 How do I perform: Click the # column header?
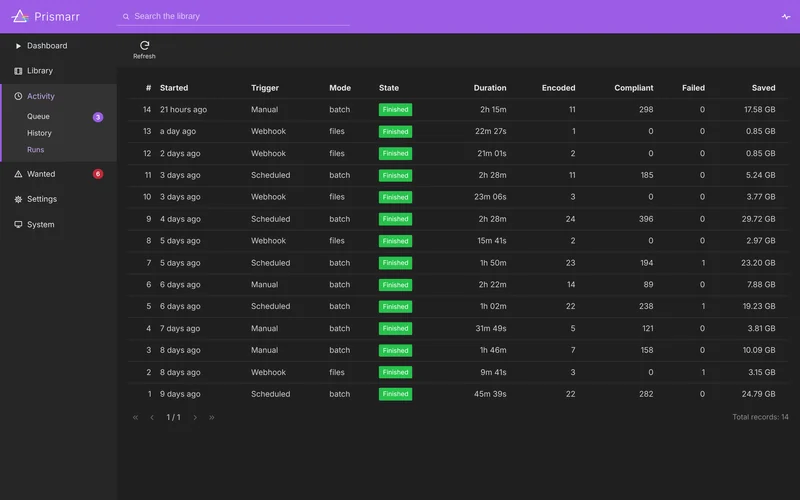148,88
